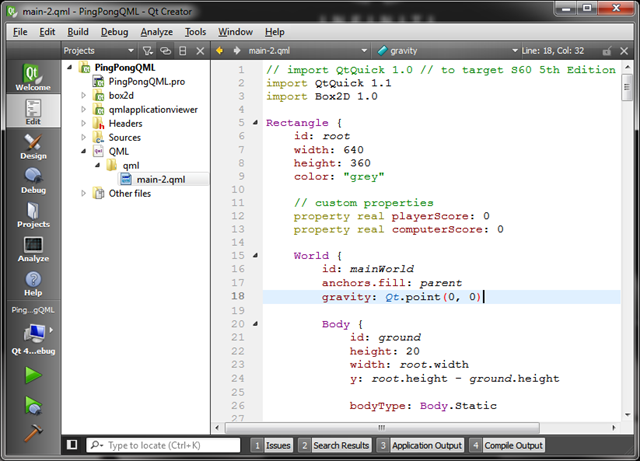Select main-2.qml in the project tree
640x461 pixels.
point(163,179)
